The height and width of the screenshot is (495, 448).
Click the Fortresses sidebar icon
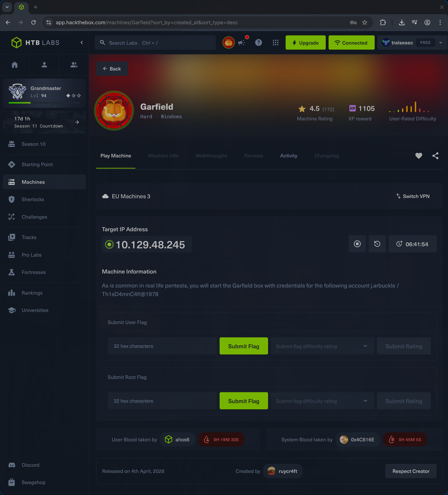12,272
